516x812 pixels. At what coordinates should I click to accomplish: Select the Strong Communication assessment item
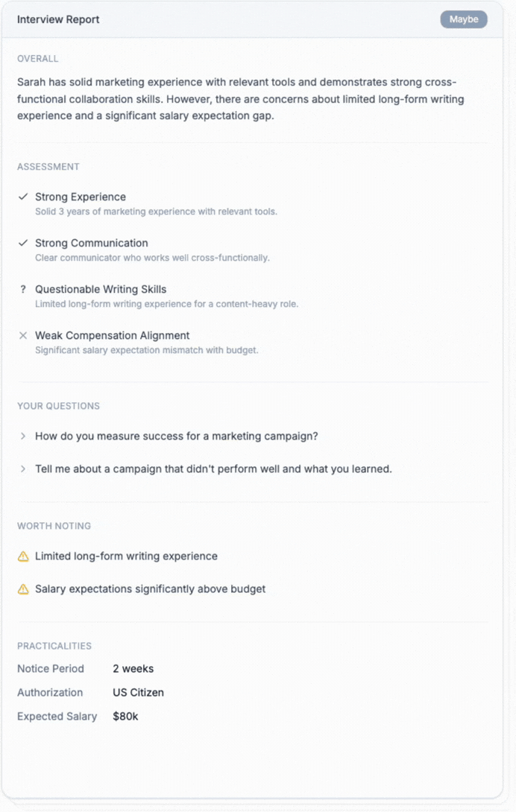pyautogui.click(x=92, y=243)
